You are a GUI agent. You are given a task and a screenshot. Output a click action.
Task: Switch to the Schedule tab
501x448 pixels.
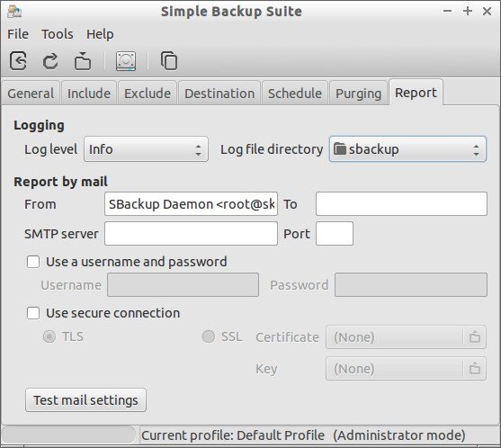[295, 94]
